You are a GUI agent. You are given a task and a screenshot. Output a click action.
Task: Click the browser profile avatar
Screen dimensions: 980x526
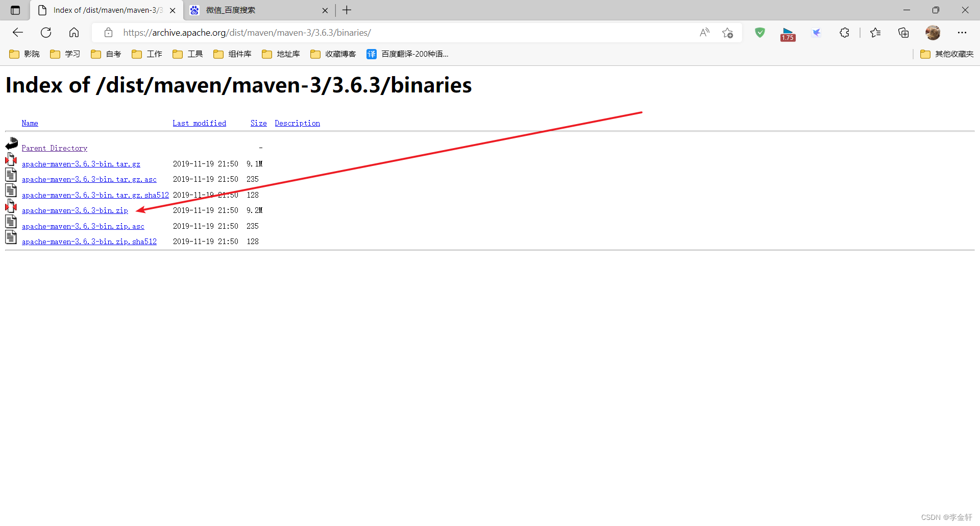coord(933,32)
